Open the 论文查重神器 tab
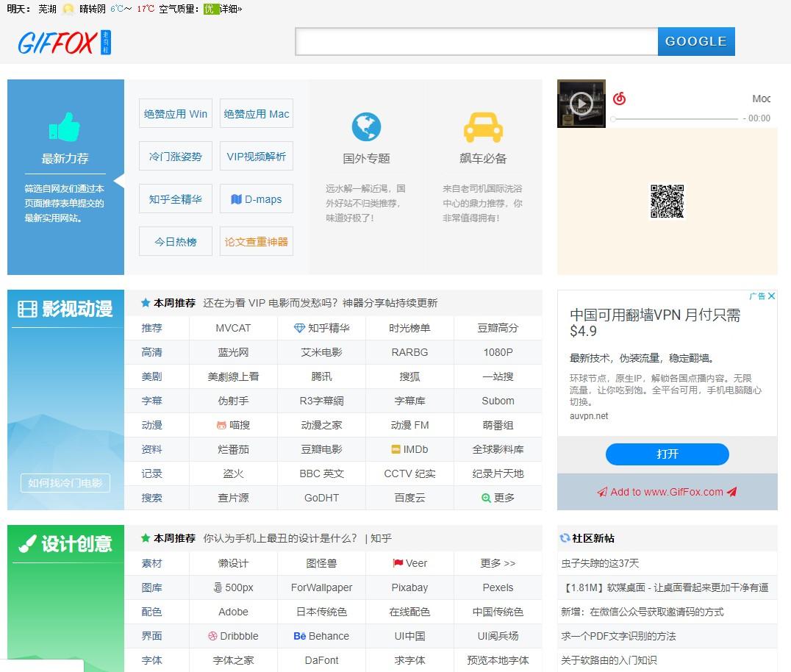Viewport: 791px width, 672px height. pyautogui.click(x=257, y=242)
